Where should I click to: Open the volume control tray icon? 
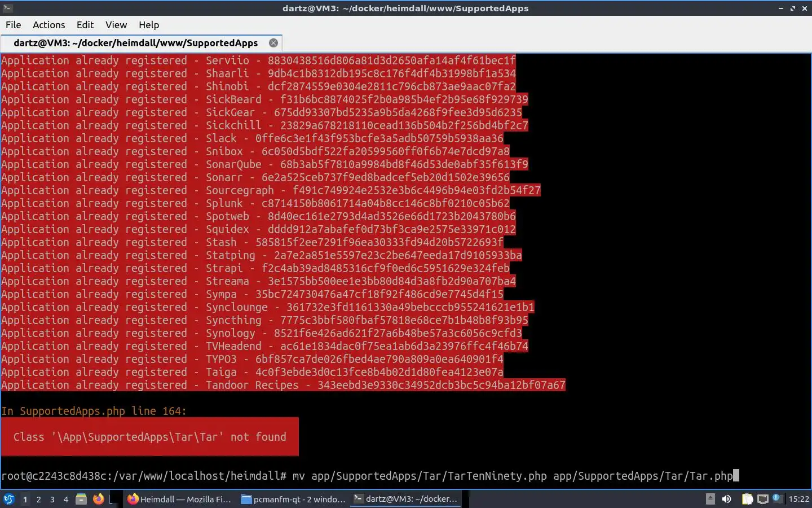coord(727,499)
